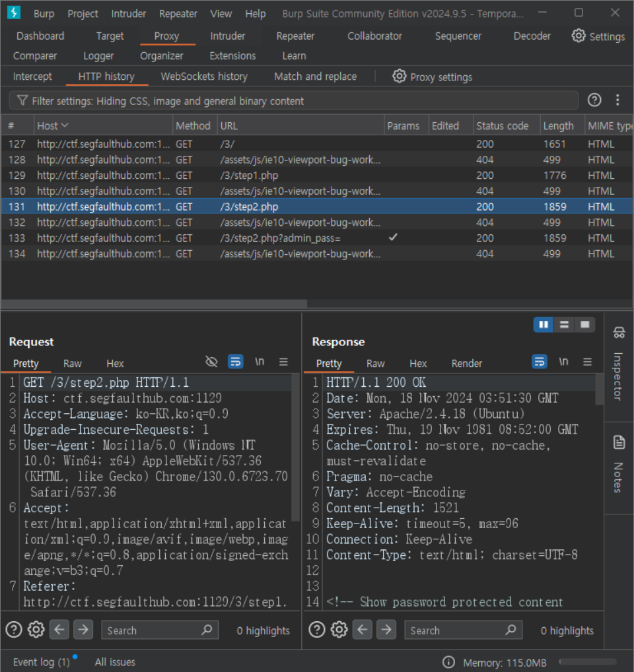
Task: Open All issues in status bar
Action: coord(115,662)
